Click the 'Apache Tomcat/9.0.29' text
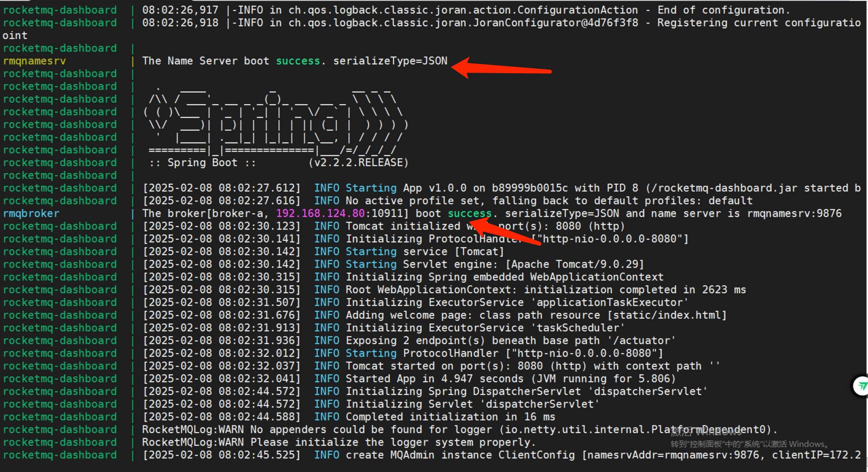This screenshot has height=472, width=868. 575,264
